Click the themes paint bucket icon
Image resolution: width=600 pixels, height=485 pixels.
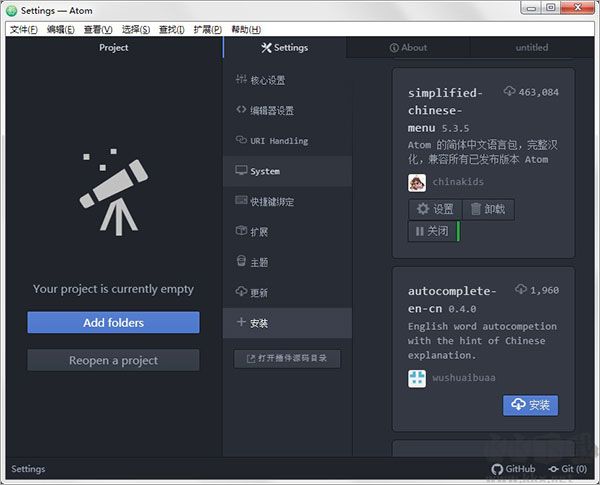point(241,261)
